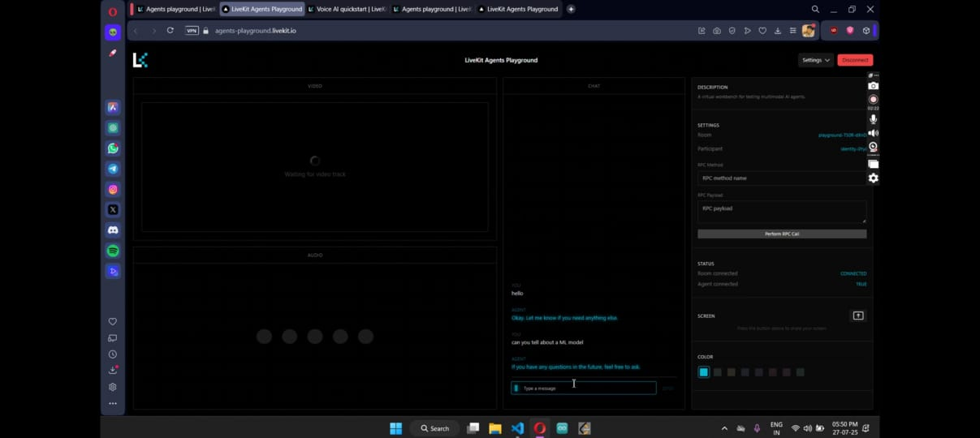The image size is (980, 438).
Task: Open sidebar settings gear icon
Action: click(x=113, y=387)
